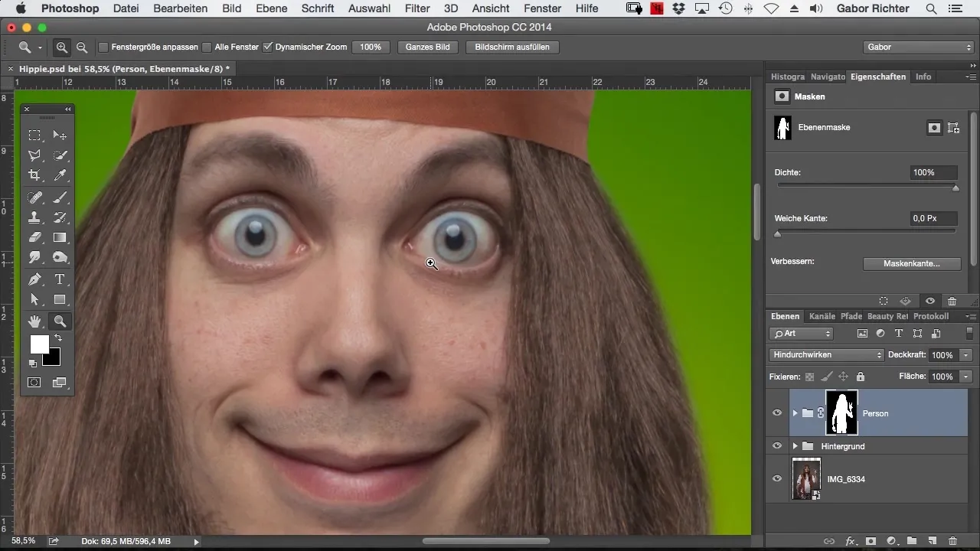Toggle lock transparent pixels
The height and width of the screenshot is (551, 980).
click(809, 377)
